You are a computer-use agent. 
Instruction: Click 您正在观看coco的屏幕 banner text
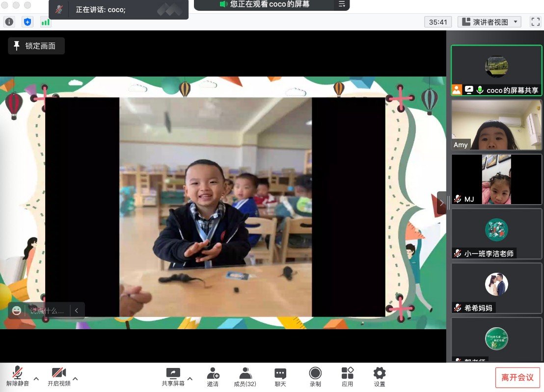[270, 4]
